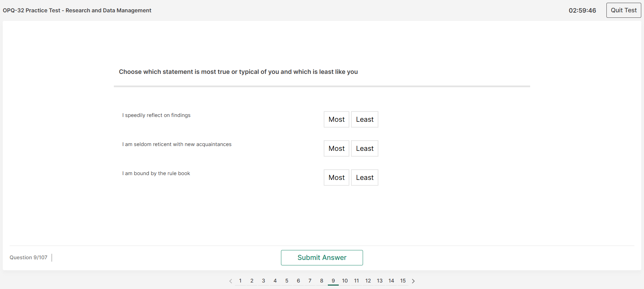Choose Most for 'bound by the rule book'

coord(336,178)
